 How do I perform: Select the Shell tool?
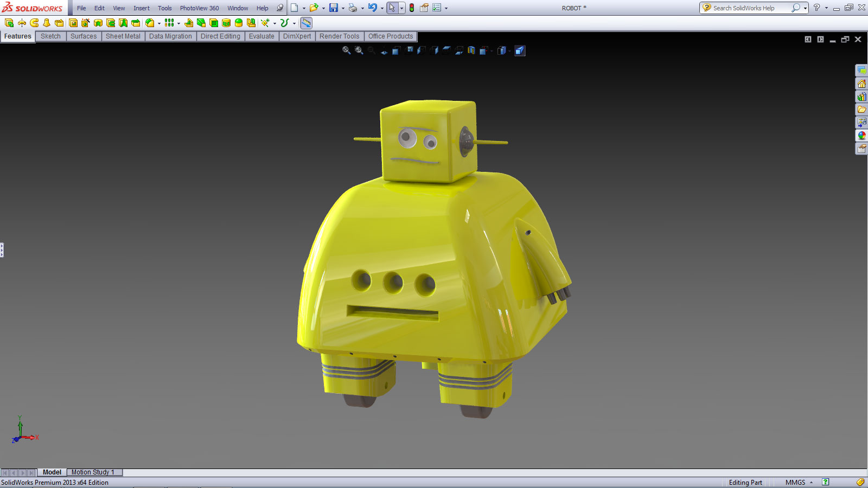214,23
